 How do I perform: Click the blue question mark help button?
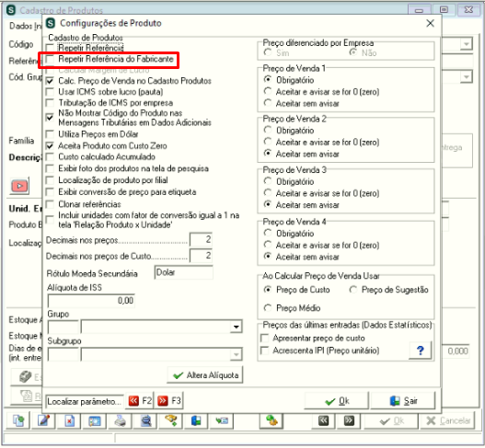420,350
